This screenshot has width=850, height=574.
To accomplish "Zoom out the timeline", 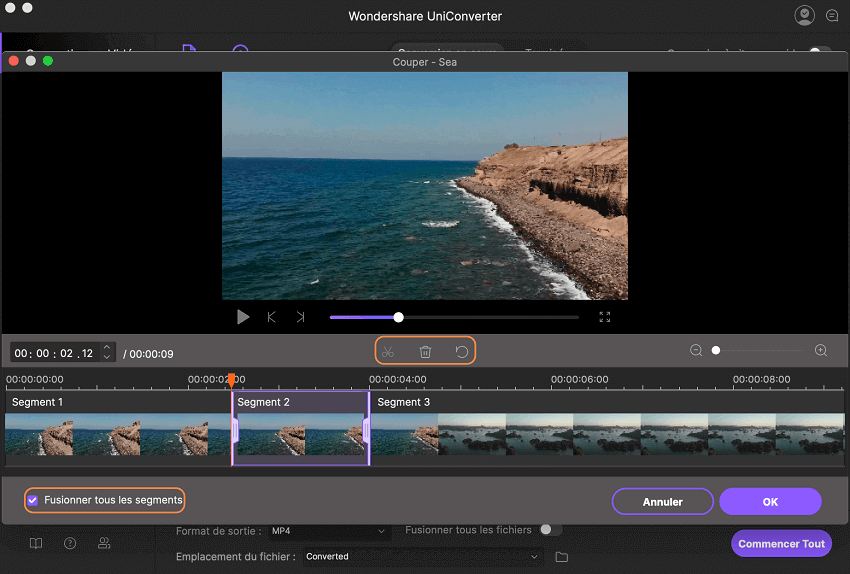I will click(x=696, y=351).
